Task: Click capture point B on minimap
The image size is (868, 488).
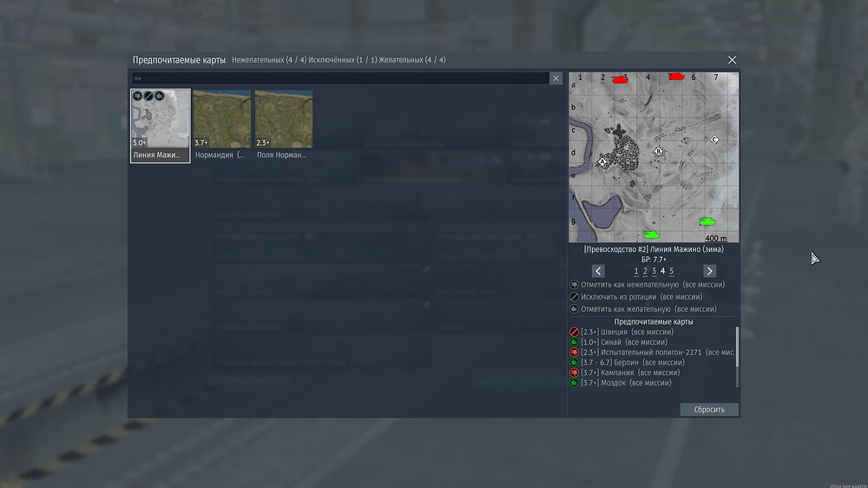Action: [659, 151]
